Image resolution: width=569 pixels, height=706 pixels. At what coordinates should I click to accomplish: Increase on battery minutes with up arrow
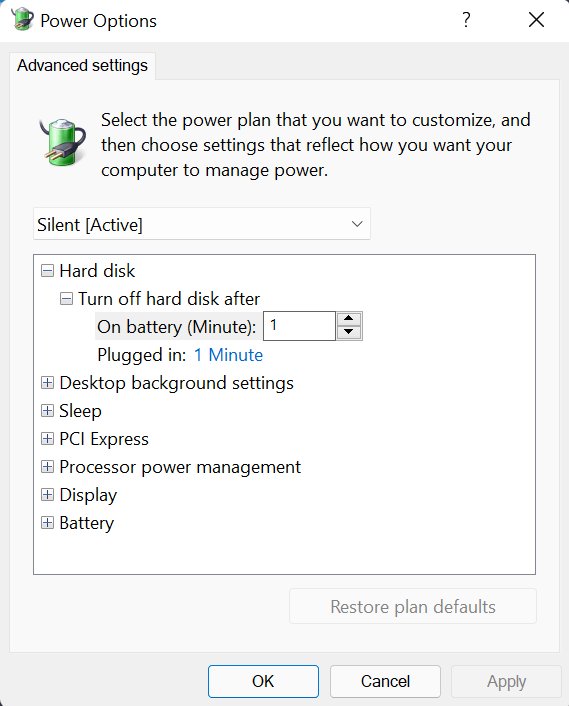(x=349, y=319)
